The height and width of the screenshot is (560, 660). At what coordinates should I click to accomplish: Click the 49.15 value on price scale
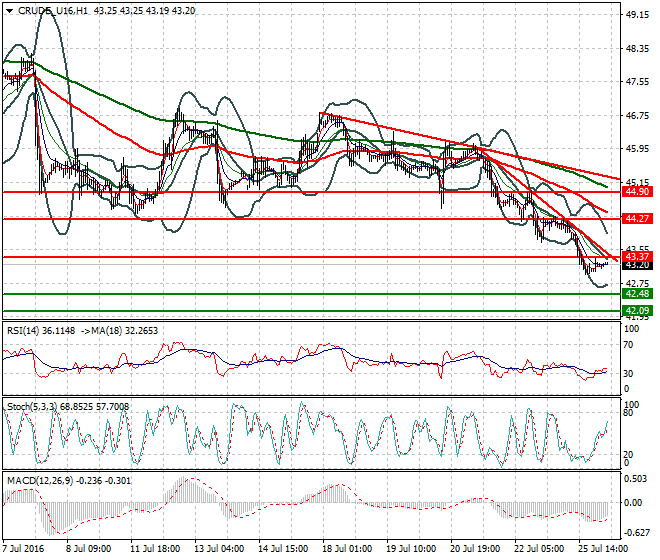click(638, 15)
